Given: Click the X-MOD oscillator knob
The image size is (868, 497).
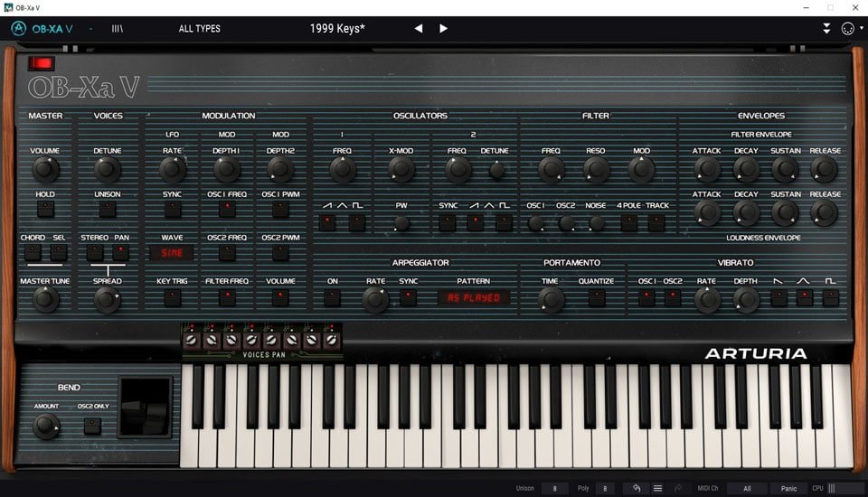Looking at the screenshot, I should tap(401, 169).
